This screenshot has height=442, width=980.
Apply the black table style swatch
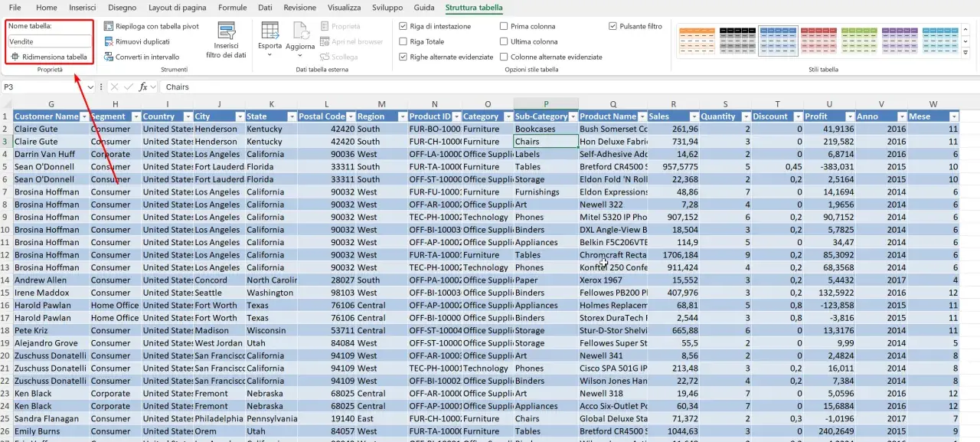[x=737, y=41]
